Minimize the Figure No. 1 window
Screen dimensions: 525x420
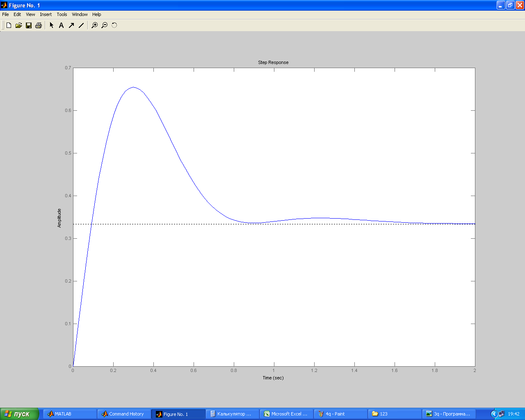pos(501,5)
